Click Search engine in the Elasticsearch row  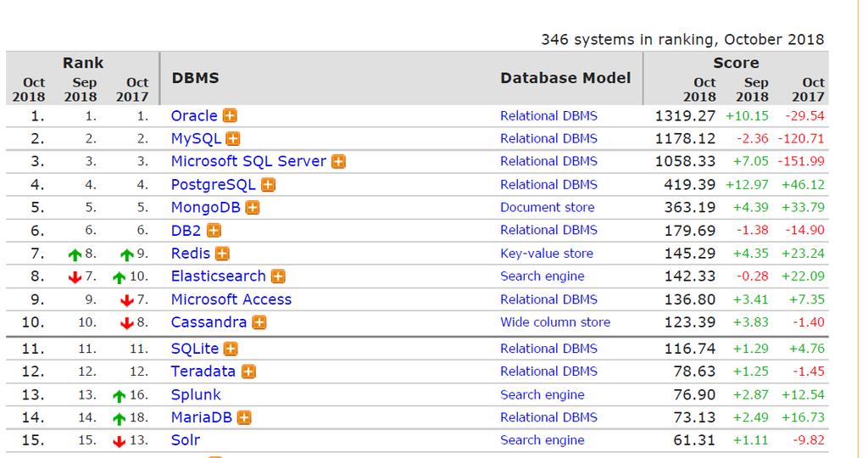coord(542,276)
